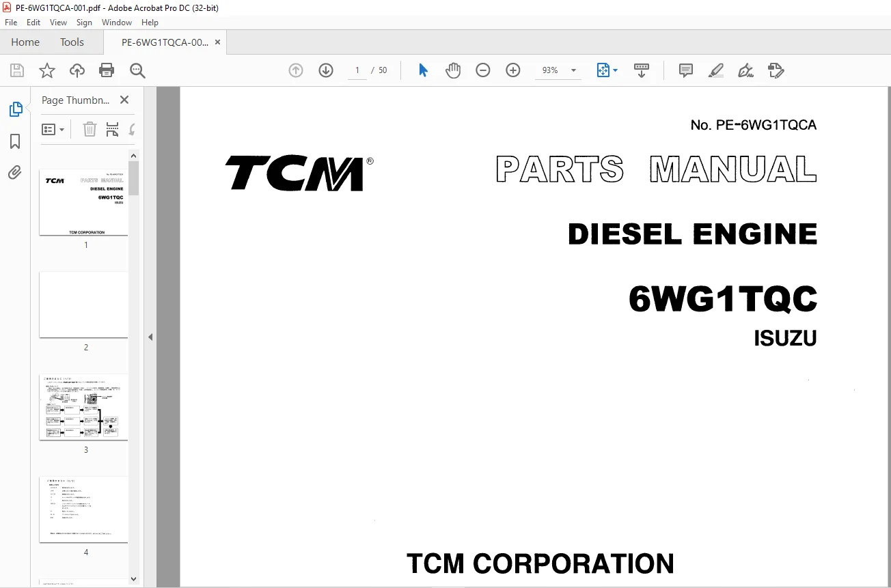This screenshot has height=588, width=891.
Task: Select the page 1 thumbnail
Action: (83, 202)
